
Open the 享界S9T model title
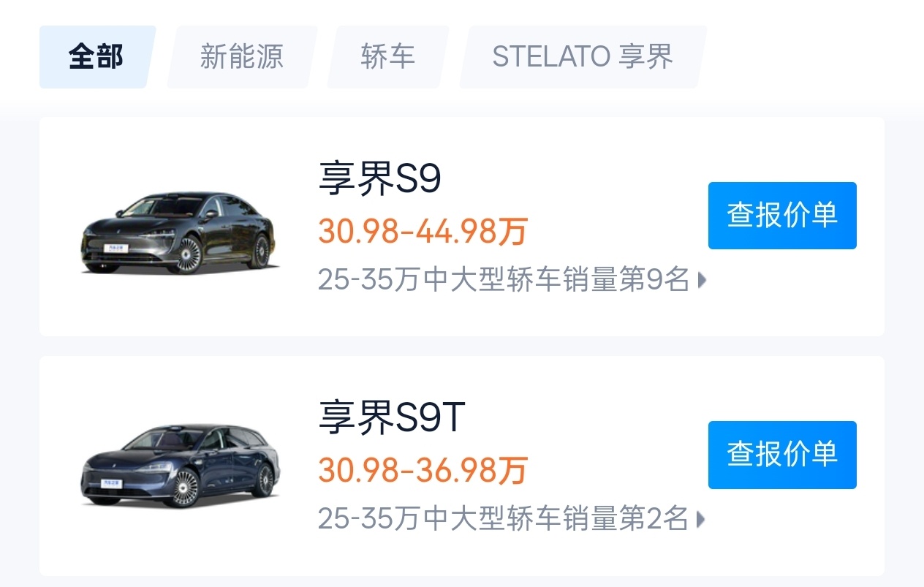391,417
